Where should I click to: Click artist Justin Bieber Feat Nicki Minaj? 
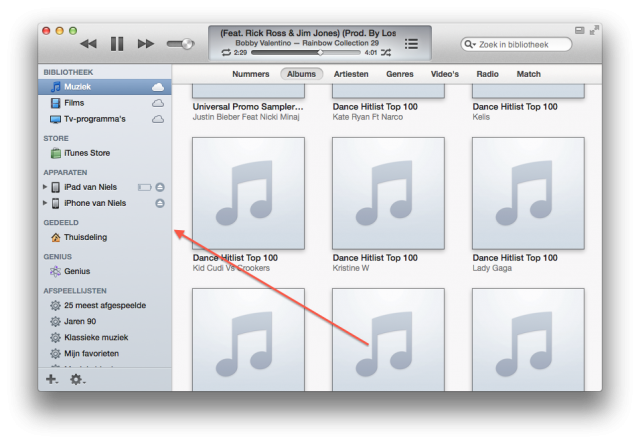[246, 117]
